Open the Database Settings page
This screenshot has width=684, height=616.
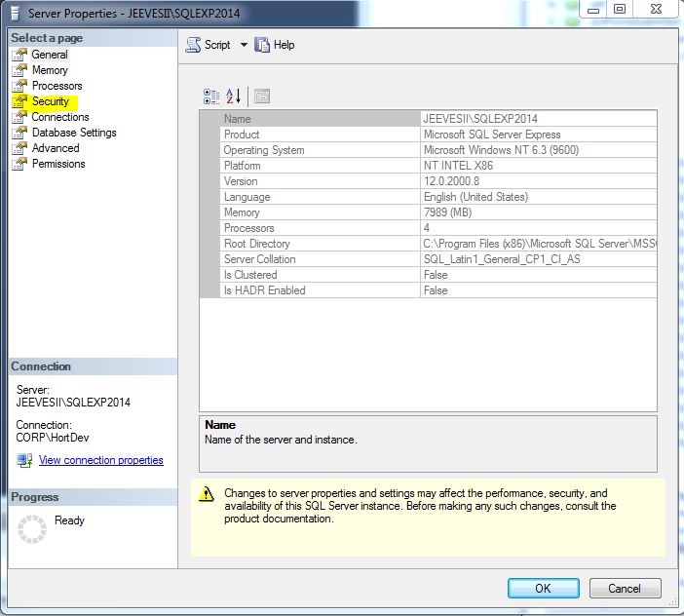pyautogui.click(x=74, y=133)
